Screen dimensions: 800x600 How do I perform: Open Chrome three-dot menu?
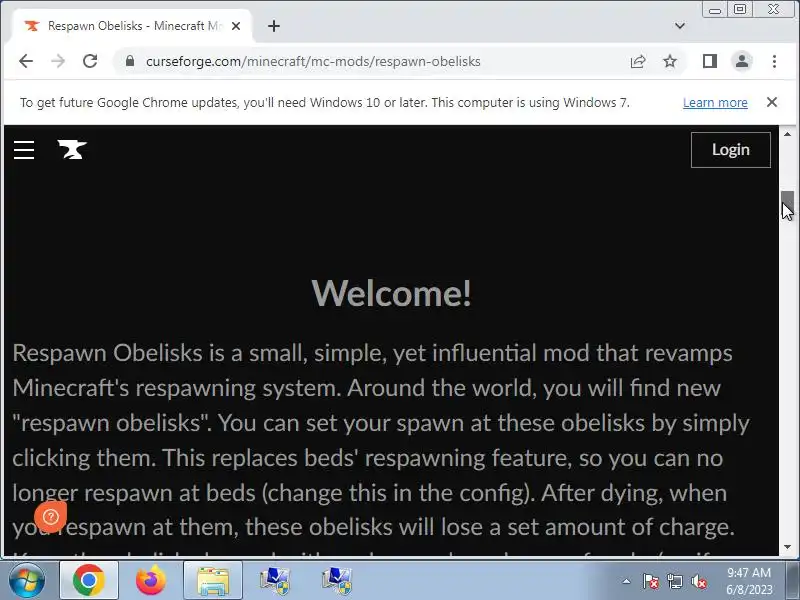tap(774, 61)
